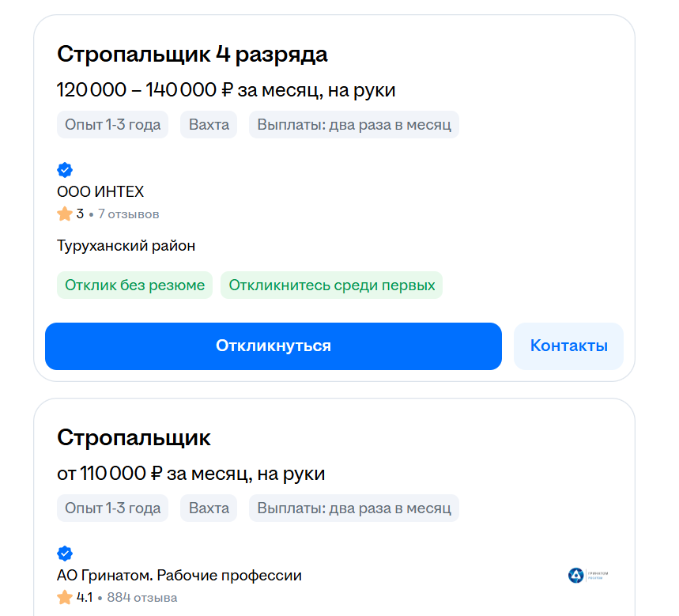The image size is (679, 616).
Task: Select the Отклик без резюме tag
Action: click(134, 285)
